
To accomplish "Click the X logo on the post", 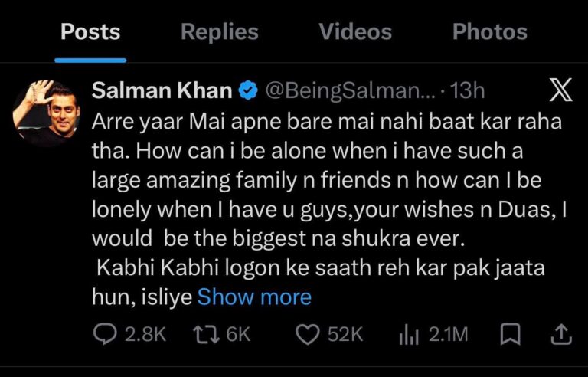I will [x=561, y=90].
